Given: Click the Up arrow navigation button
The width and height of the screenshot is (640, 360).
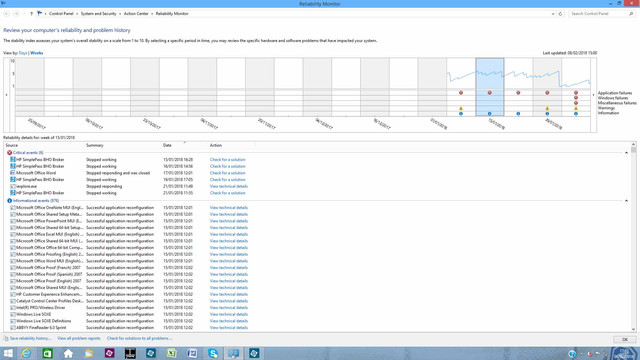Looking at the screenshot, I should [31, 14].
